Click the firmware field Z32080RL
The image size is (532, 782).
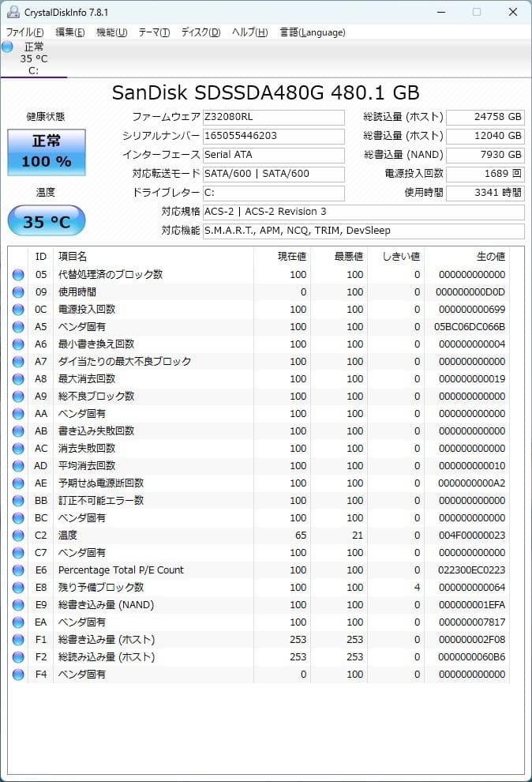[x=273, y=117]
